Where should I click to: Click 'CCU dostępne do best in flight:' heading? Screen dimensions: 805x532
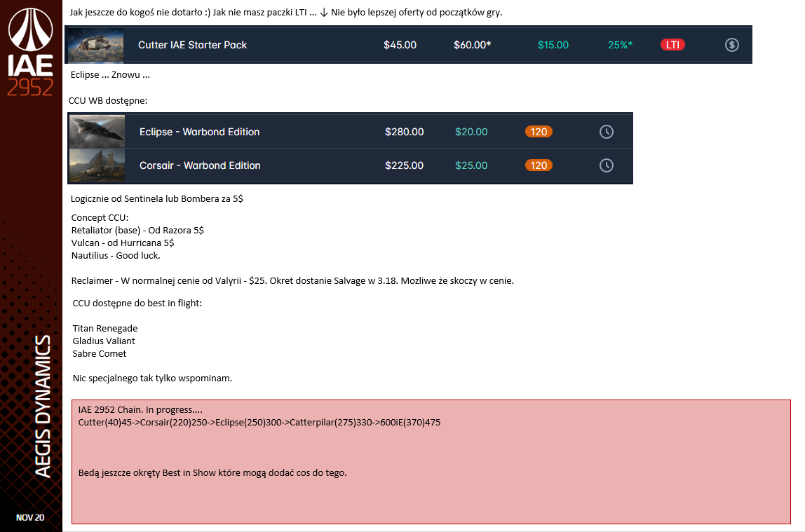137,303
